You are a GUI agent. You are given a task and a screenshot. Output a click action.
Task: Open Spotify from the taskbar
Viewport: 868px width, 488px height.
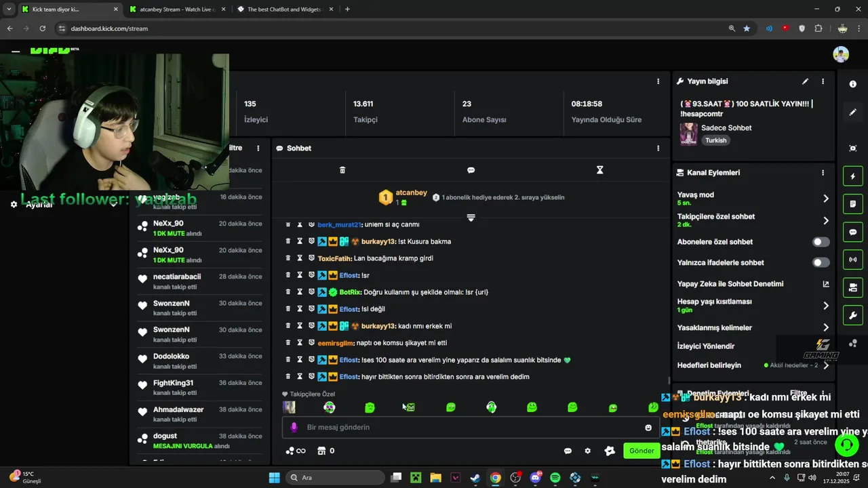point(555,478)
